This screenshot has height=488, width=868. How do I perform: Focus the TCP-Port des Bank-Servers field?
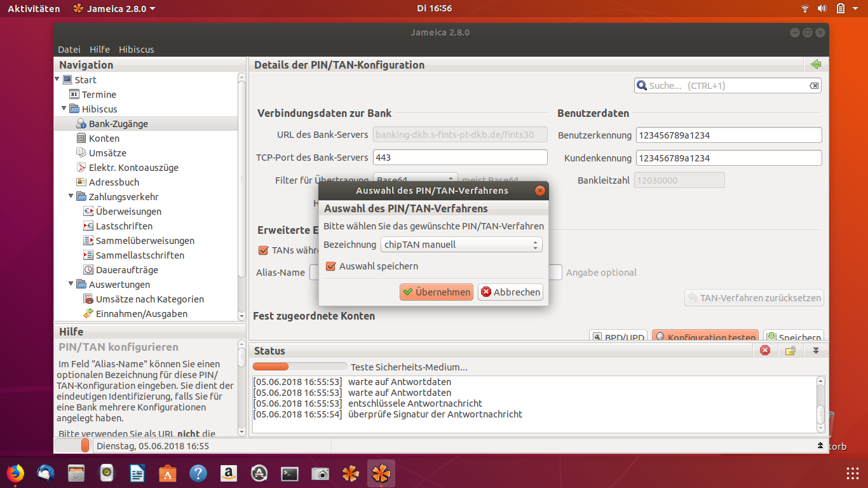click(x=460, y=157)
